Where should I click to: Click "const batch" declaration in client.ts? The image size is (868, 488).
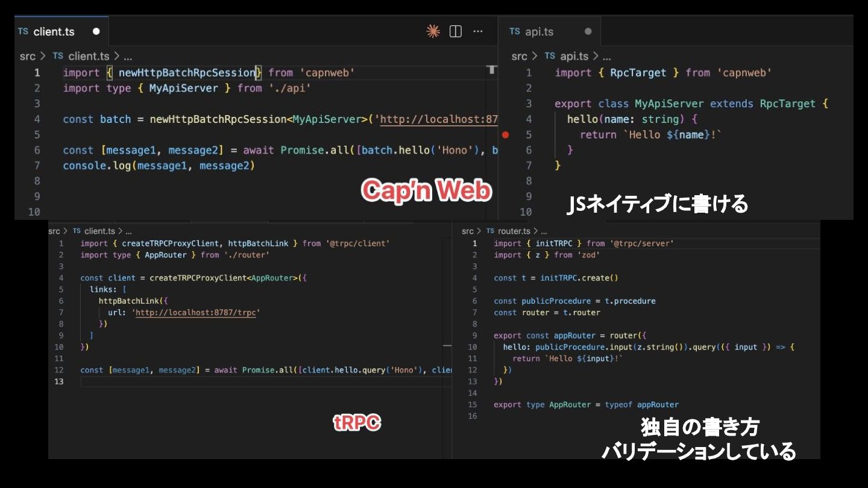click(96, 119)
